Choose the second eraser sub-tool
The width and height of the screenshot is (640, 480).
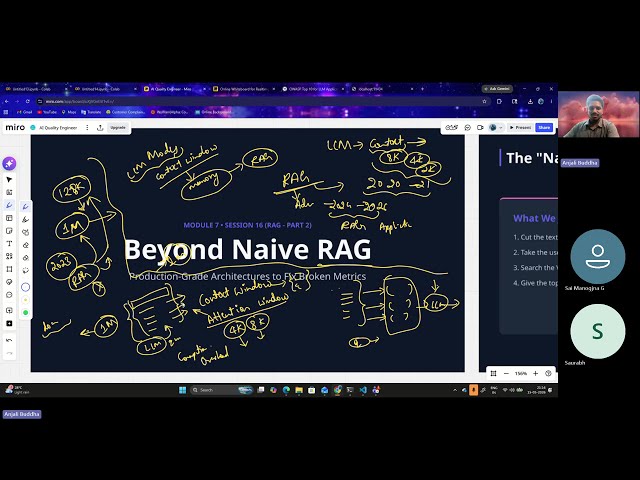(25, 258)
